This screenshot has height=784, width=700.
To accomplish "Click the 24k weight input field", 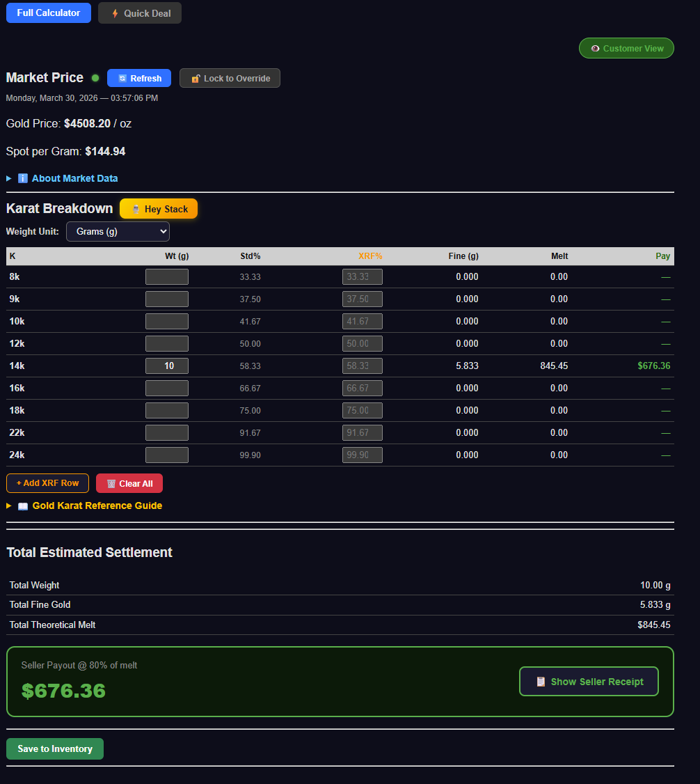I will (167, 455).
